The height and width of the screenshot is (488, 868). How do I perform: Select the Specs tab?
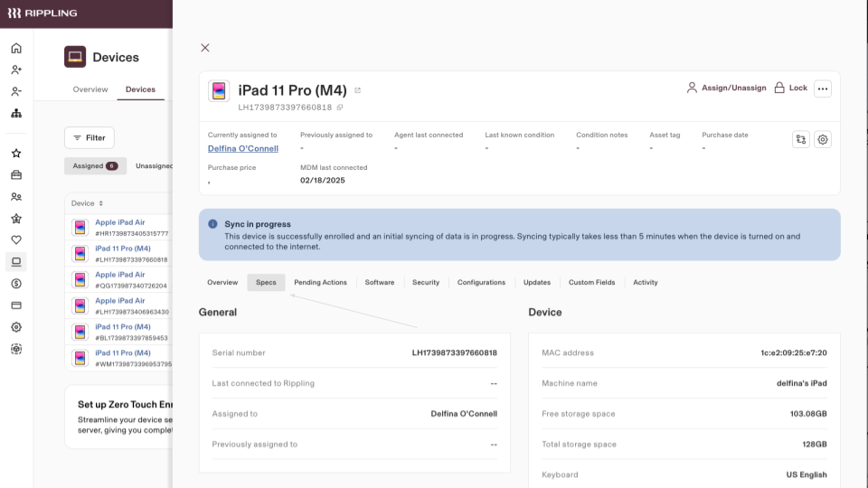(x=266, y=282)
